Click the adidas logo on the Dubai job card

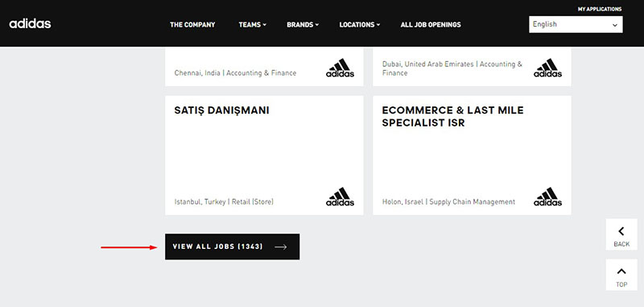548,68
